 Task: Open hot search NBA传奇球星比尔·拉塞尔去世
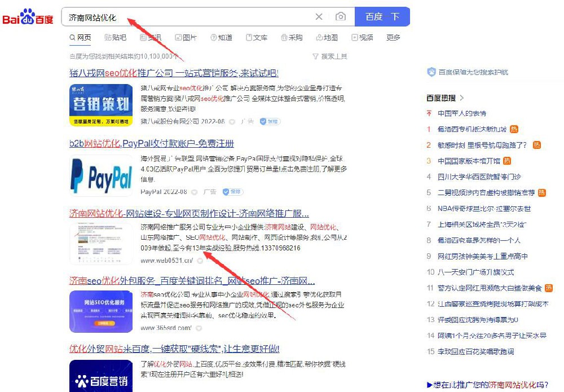click(484, 209)
